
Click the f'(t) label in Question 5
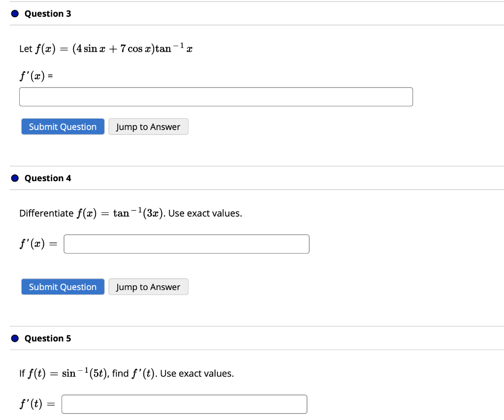coord(30,404)
